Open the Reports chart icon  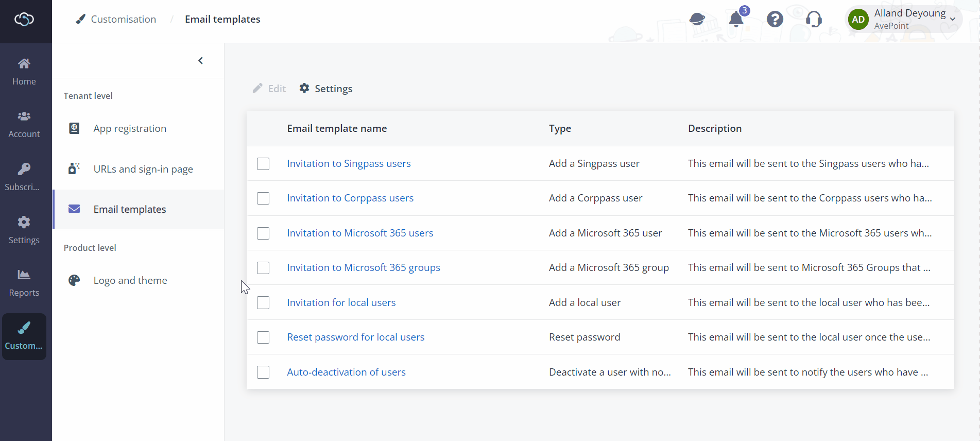coord(24,275)
